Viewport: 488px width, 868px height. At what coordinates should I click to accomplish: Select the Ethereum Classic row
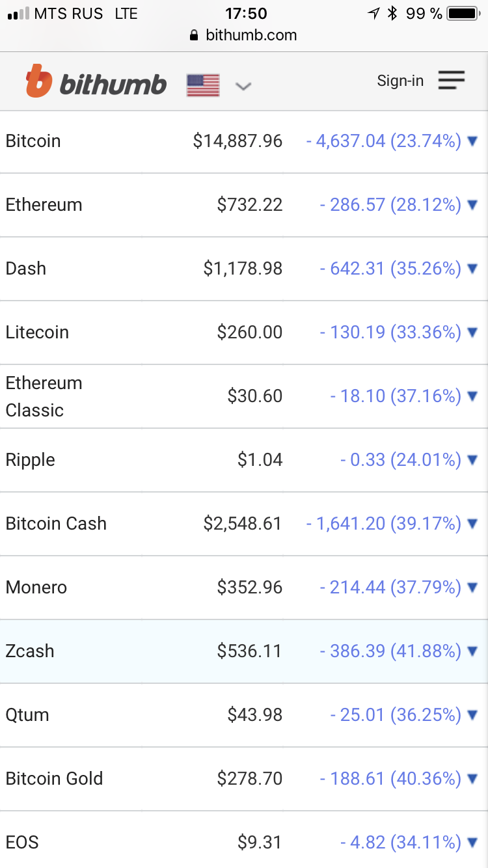[44, 396]
